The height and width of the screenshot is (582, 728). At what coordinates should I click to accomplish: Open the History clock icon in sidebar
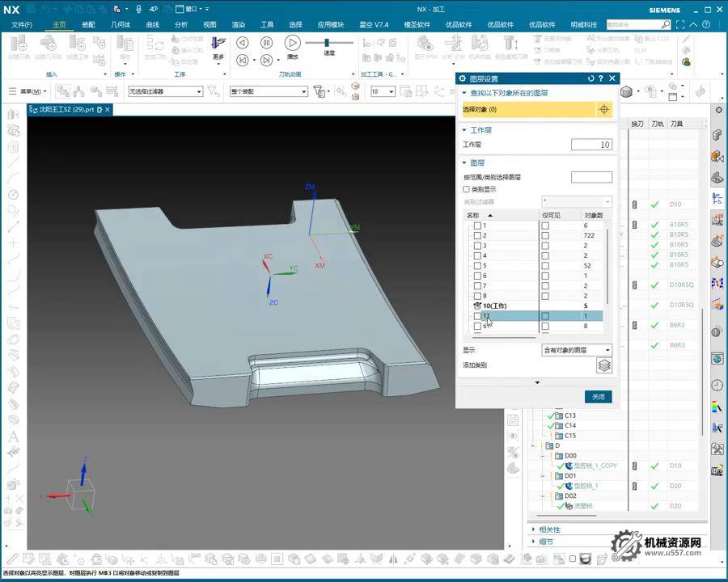(717, 385)
